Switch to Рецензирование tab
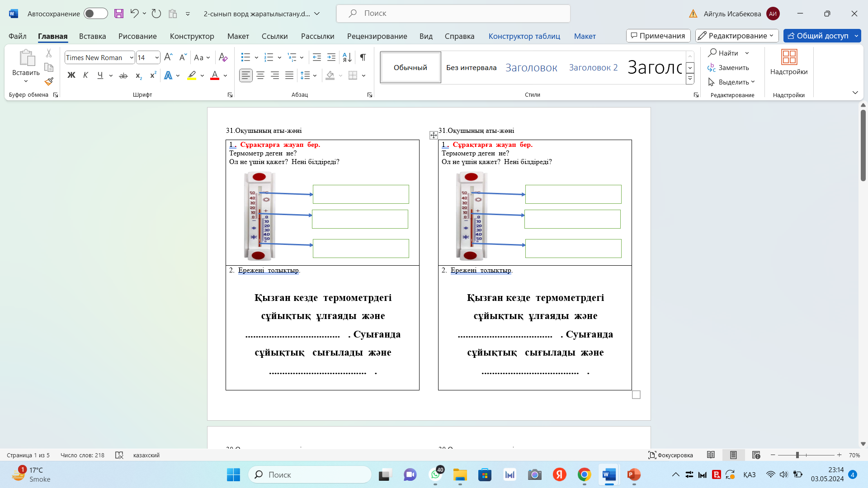The height and width of the screenshot is (488, 868). click(377, 36)
